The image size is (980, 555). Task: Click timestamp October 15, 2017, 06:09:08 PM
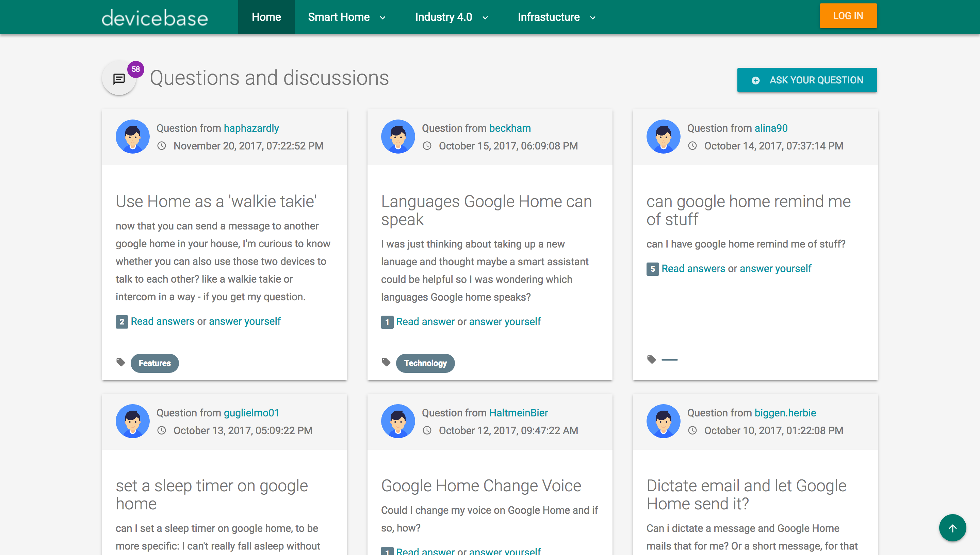click(x=508, y=146)
